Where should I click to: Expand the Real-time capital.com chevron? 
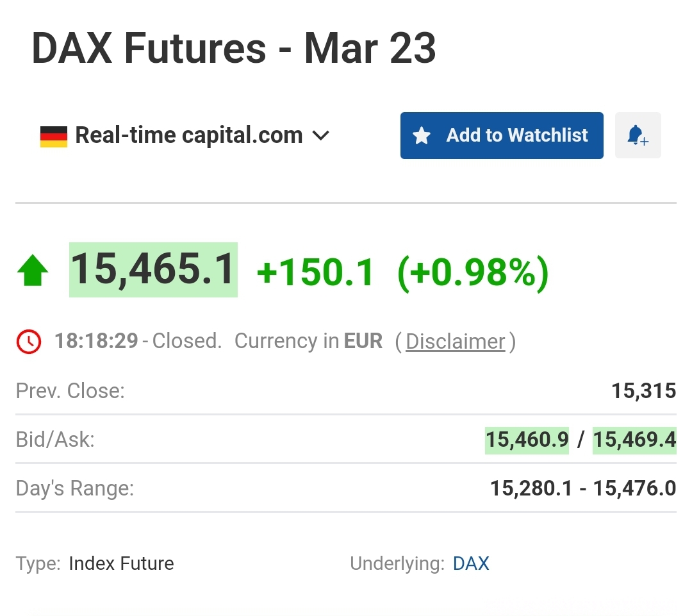point(320,136)
